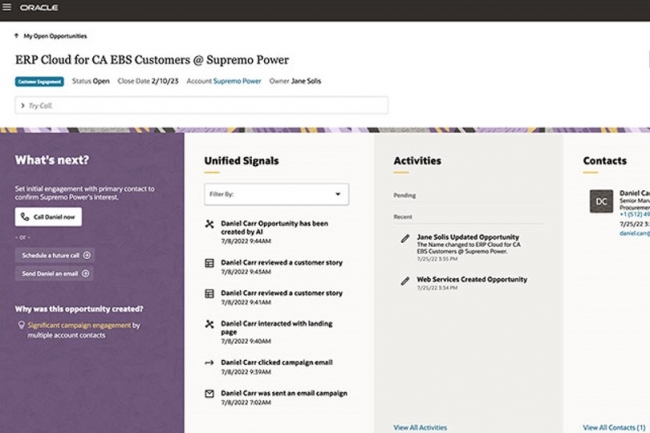Image resolution: width=650 pixels, height=433 pixels.
Task: Click plus icon beside Schedule a future call
Action: coord(87,255)
